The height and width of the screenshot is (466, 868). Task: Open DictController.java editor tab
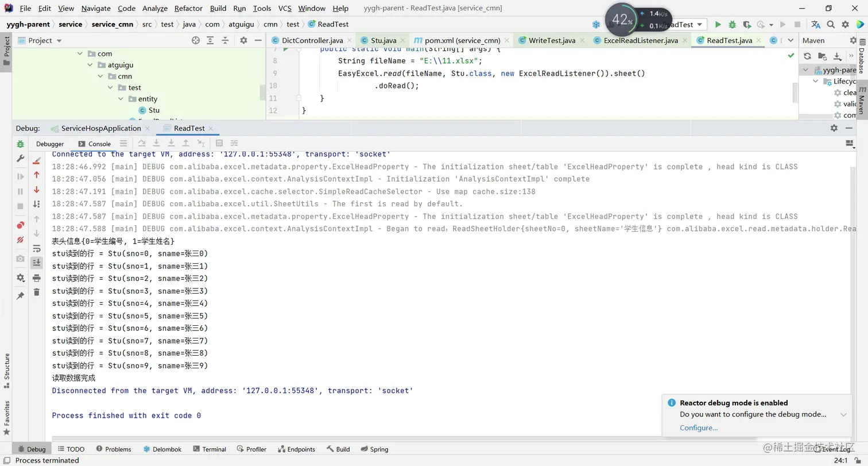pyautogui.click(x=312, y=40)
